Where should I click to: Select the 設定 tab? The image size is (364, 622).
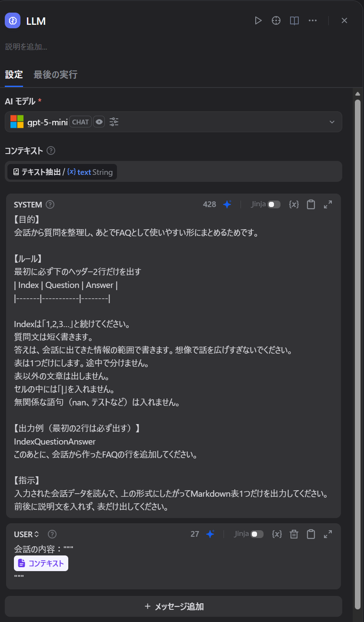pyautogui.click(x=14, y=74)
